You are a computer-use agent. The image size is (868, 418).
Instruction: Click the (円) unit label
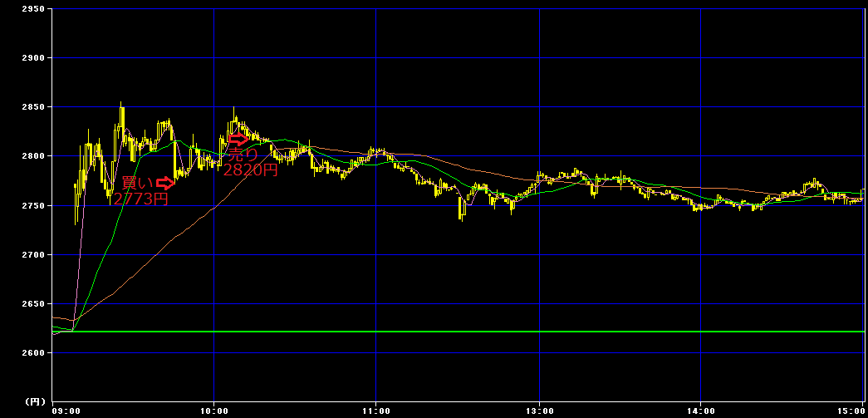coord(36,401)
